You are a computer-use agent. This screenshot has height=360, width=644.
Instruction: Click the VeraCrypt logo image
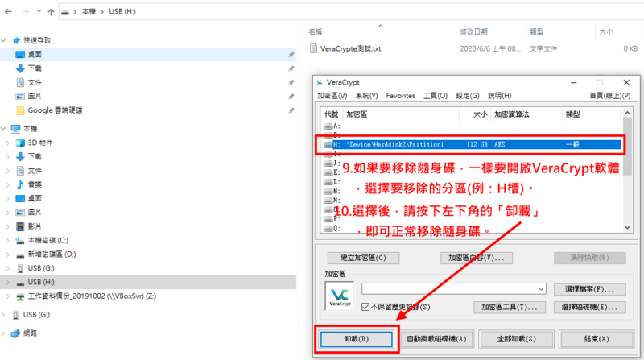tap(340, 296)
